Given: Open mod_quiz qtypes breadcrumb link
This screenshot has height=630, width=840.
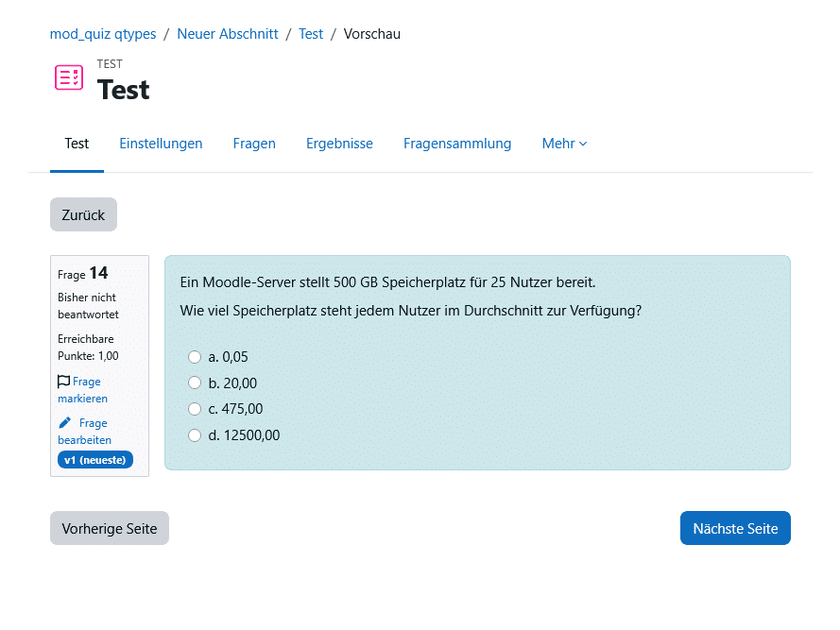Looking at the screenshot, I should click(103, 34).
